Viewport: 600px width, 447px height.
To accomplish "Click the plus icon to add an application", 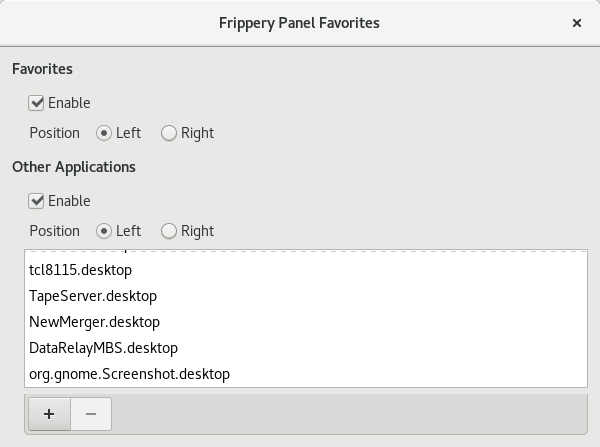I will point(49,414).
